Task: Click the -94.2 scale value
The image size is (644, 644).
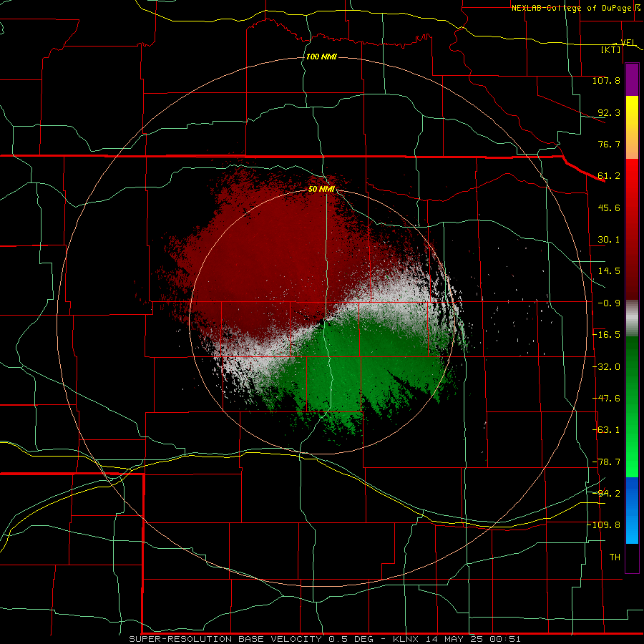Action: pos(606,494)
